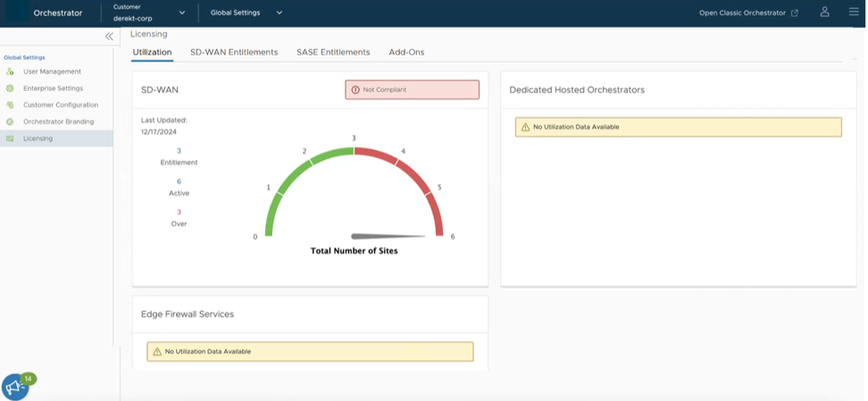Click the Customer Configuration sidebar icon
The image size is (868, 401).
pos(10,104)
